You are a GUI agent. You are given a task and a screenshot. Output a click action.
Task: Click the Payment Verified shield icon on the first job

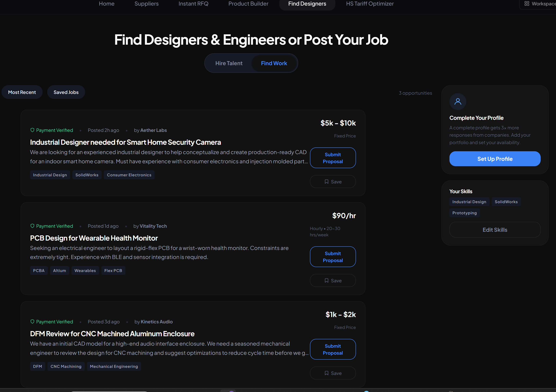point(32,130)
